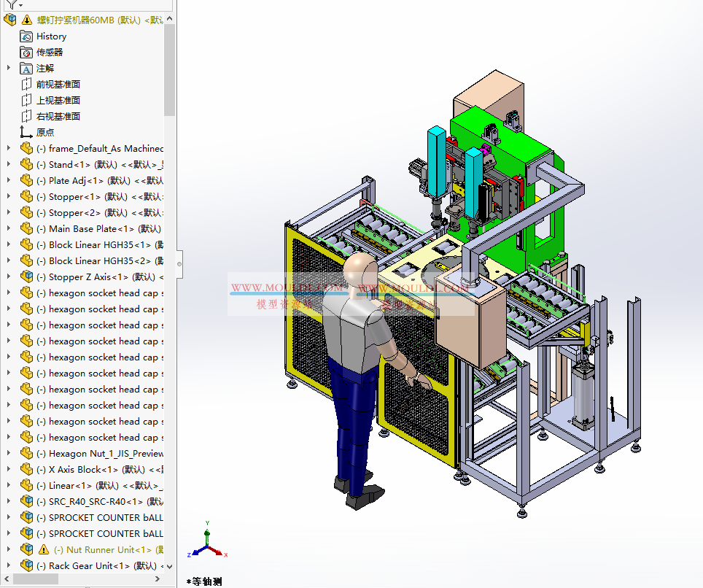Image resolution: width=703 pixels, height=588 pixels.
Task: Select Hexagon Nut_1_JIS component
Action: tap(102, 453)
